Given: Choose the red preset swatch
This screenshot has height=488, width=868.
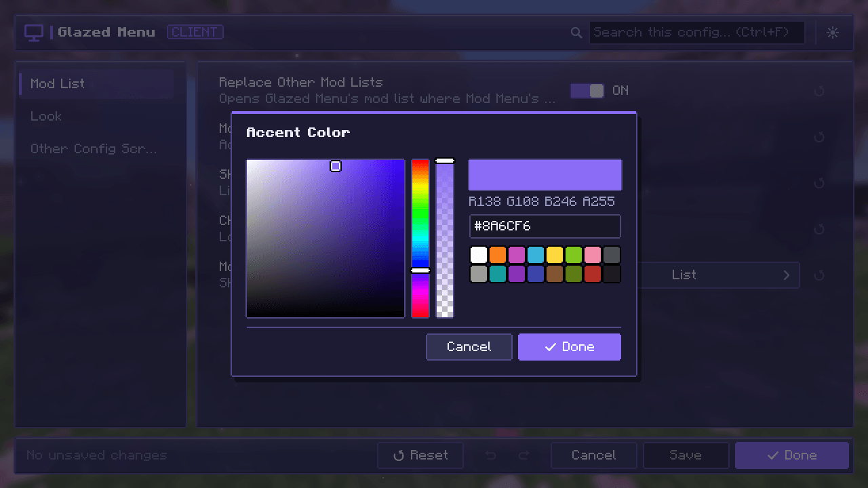Looking at the screenshot, I should [593, 274].
